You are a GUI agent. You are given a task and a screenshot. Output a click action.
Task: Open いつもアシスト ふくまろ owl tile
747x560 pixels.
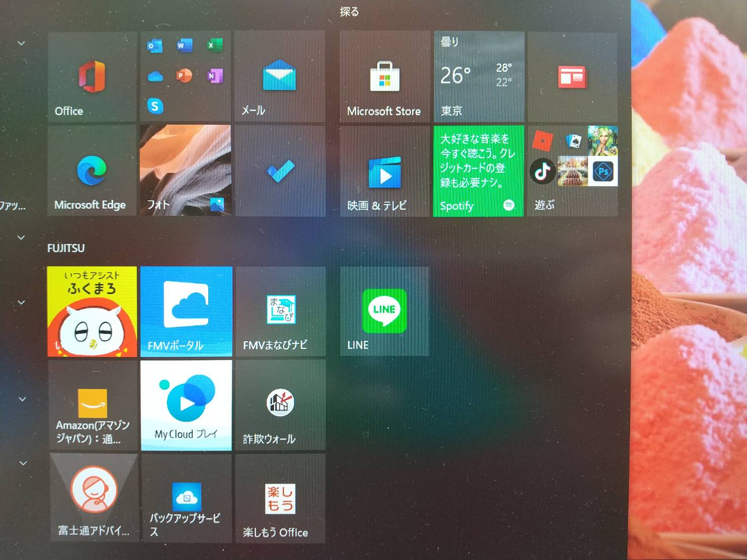[92, 311]
